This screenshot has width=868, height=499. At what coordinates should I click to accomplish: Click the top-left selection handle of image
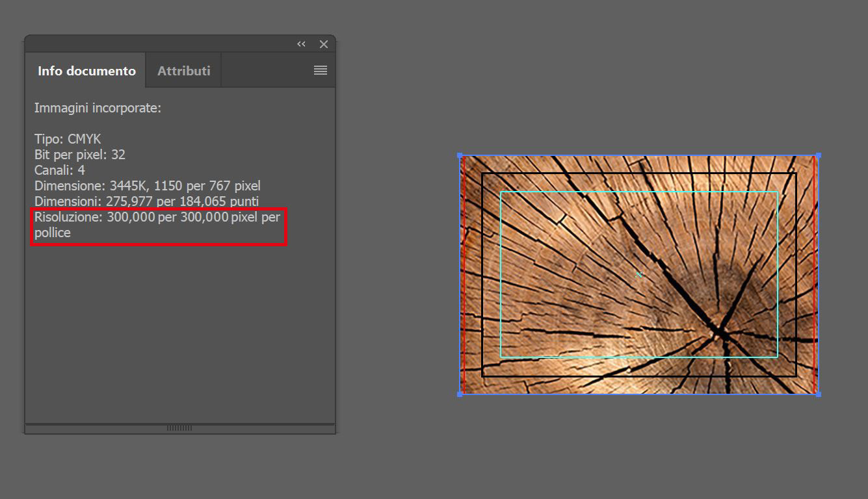460,156
